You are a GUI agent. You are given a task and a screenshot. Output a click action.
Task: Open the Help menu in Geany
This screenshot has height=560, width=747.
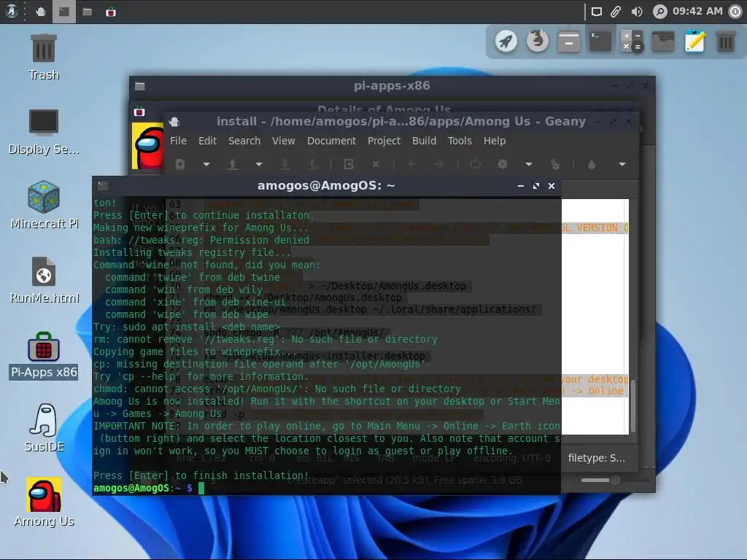495,141
